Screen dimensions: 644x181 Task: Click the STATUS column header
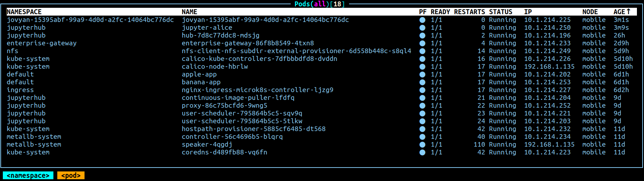(x=500, y=12)
